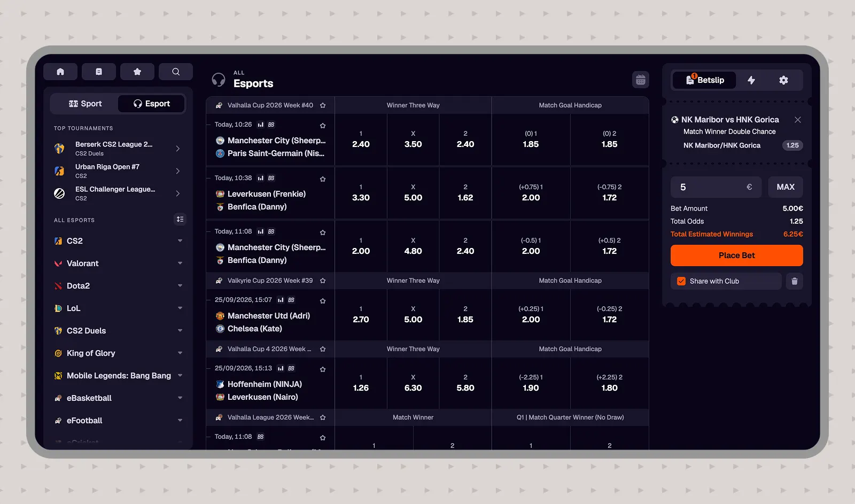Open the Betslip tab

click(704, 80)
